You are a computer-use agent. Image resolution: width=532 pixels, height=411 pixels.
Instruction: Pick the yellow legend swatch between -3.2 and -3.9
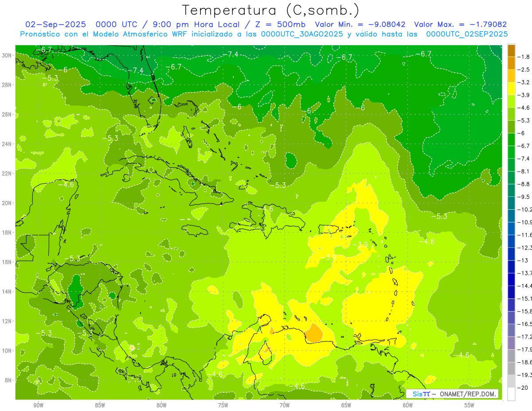pyautogui.click(x=511, y=89)
